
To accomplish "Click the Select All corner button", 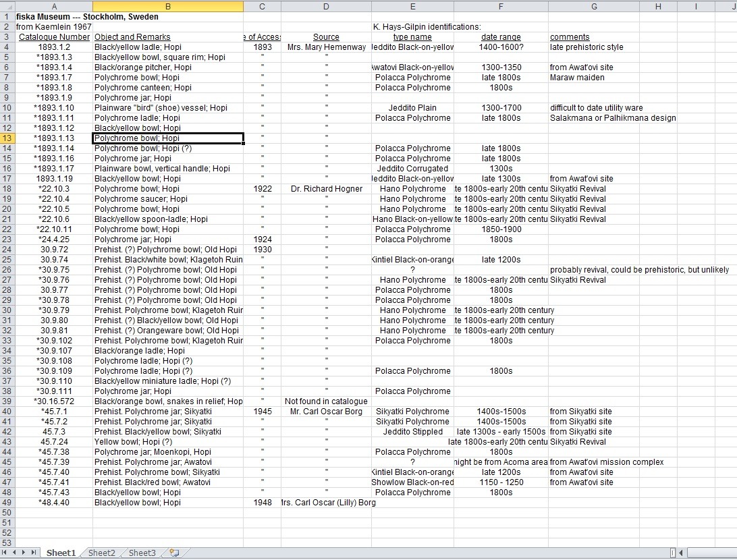I will point(7,6).
